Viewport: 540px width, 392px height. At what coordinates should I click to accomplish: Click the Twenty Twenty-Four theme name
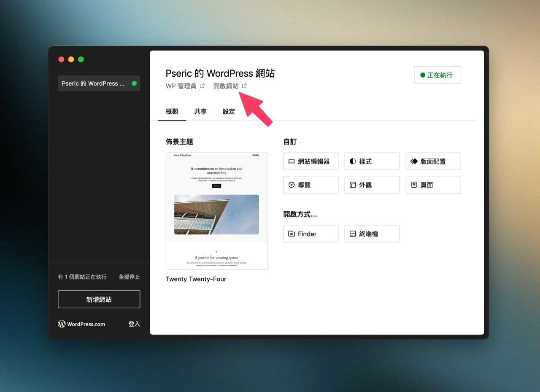coord(196,279)
